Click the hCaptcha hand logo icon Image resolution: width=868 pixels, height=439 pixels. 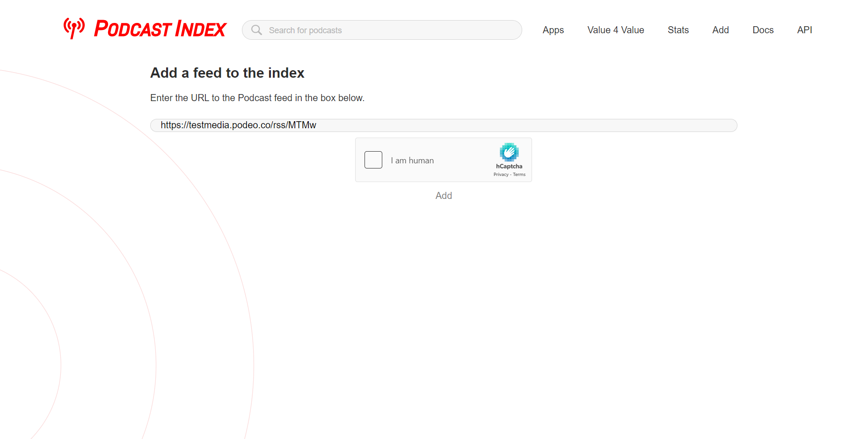pyautogui.click(x=509, y=152)
